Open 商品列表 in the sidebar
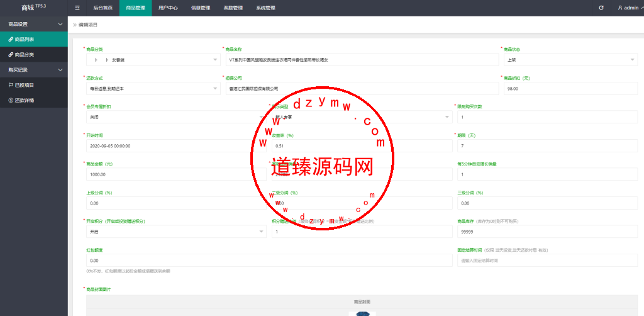Screen dimensions: 644x316 pos(34,40)
